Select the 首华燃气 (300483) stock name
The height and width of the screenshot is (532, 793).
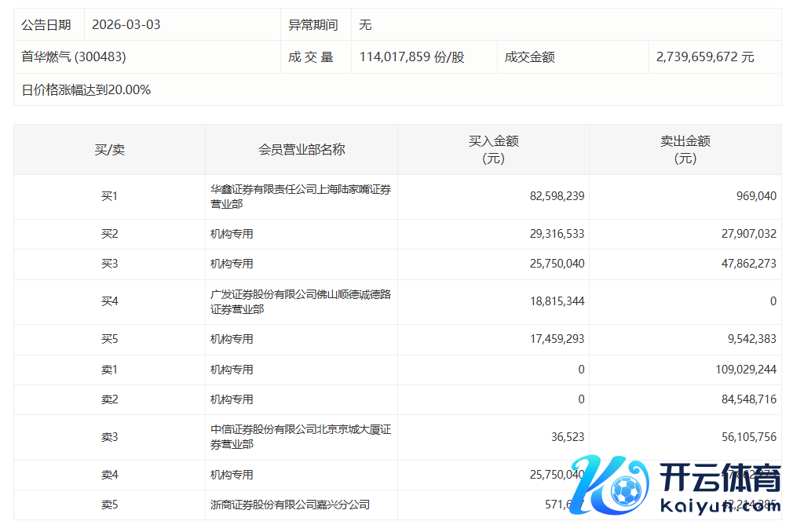[x=74, y=57]
